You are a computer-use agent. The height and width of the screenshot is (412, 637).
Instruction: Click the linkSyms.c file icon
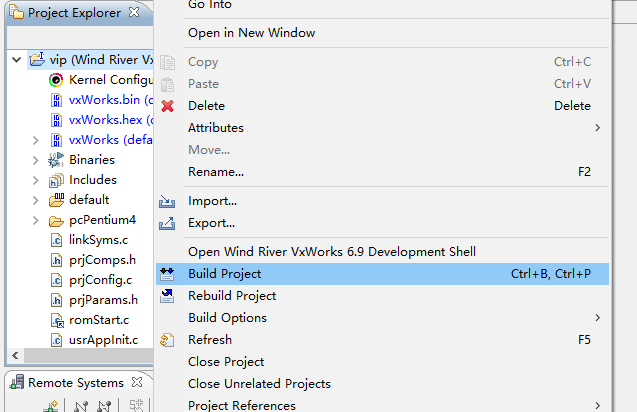[x=56, y=240]
